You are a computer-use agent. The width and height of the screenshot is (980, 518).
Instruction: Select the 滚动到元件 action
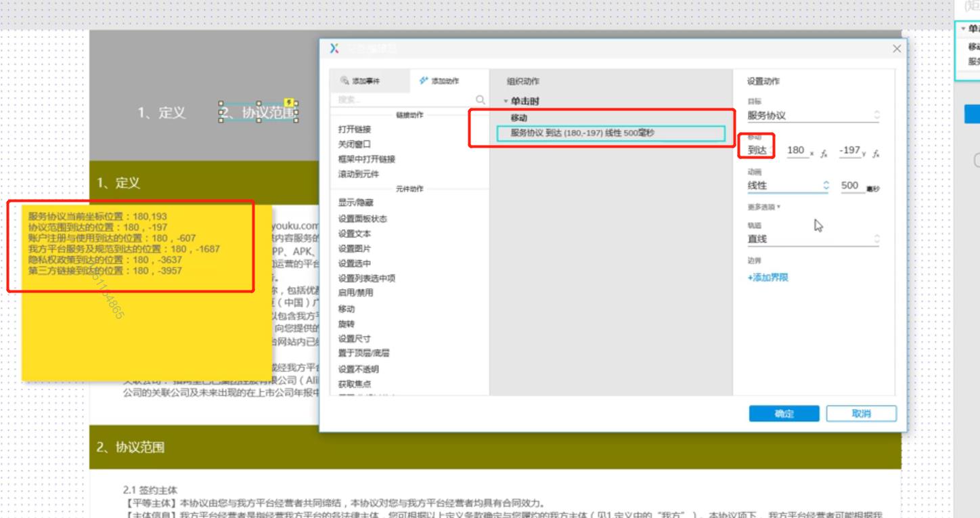(359, 174)
